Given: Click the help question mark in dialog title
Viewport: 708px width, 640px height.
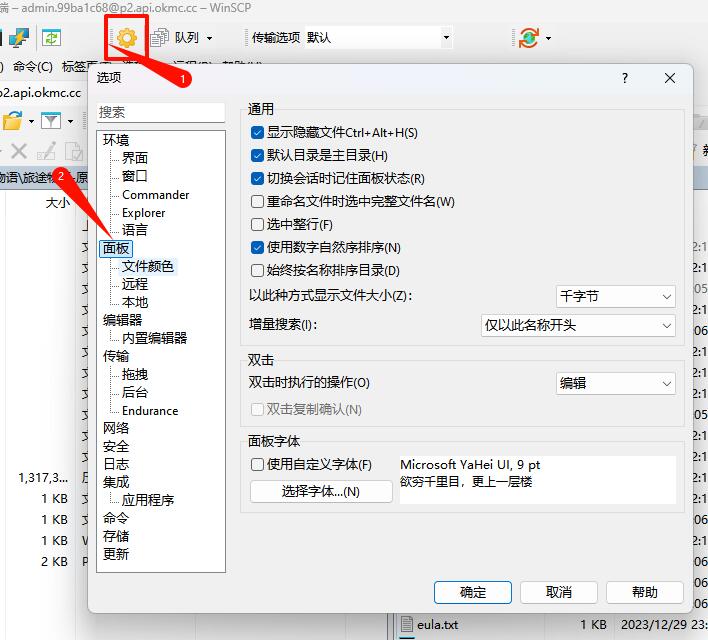Looking at the screenshot, I should pos(625,78).
